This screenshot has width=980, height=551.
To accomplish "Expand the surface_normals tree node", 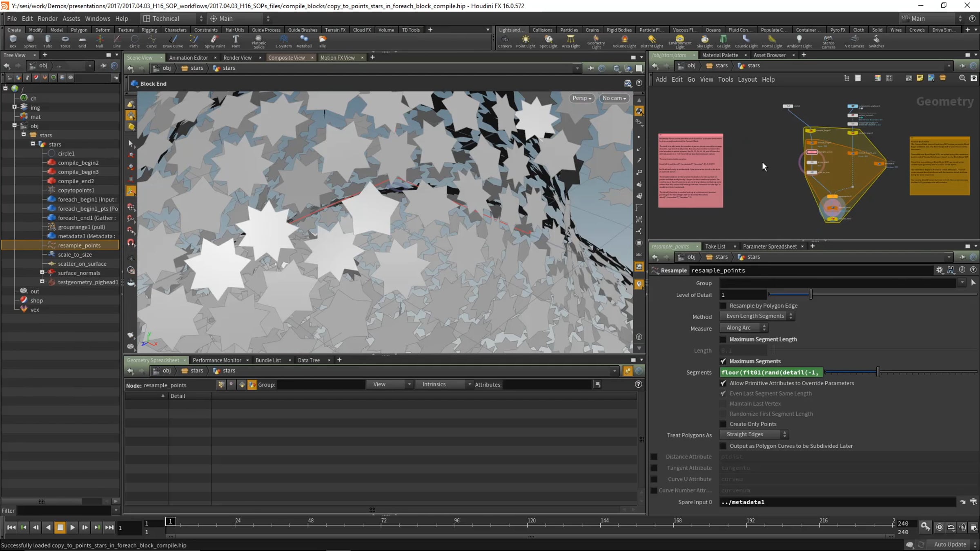I will 42,272.
